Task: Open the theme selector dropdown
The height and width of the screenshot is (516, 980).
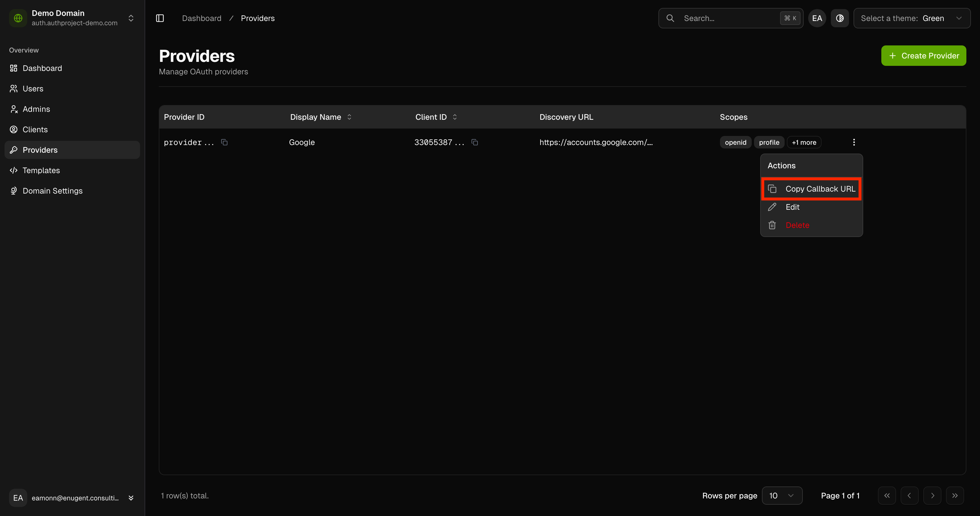Action: coord(912,18)
